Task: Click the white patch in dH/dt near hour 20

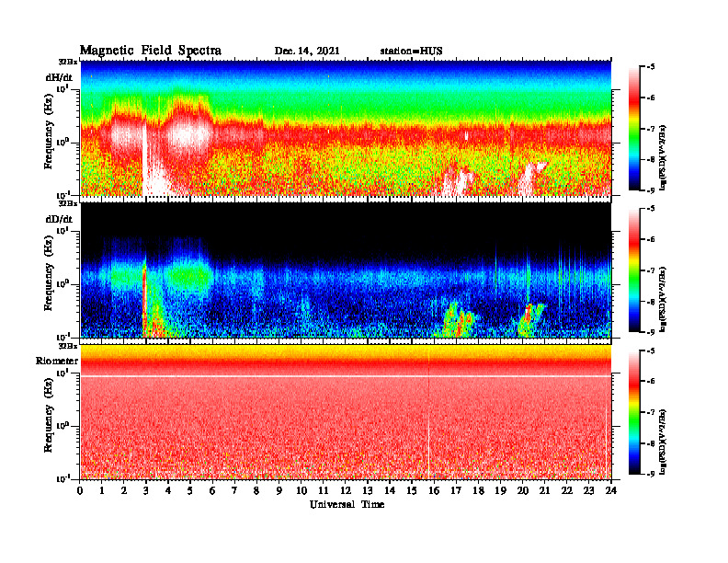Action: coord(530,178)
